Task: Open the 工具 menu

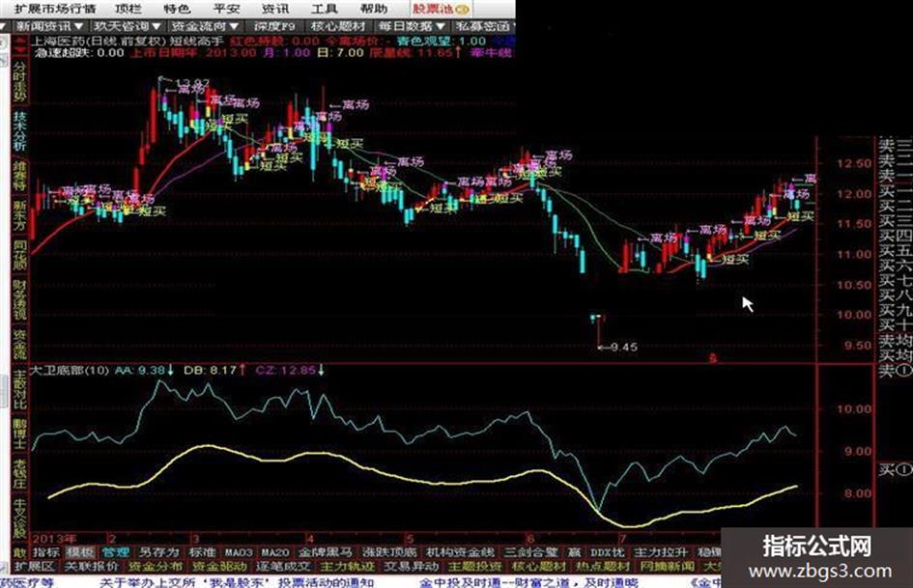Action: pos(325,9)
